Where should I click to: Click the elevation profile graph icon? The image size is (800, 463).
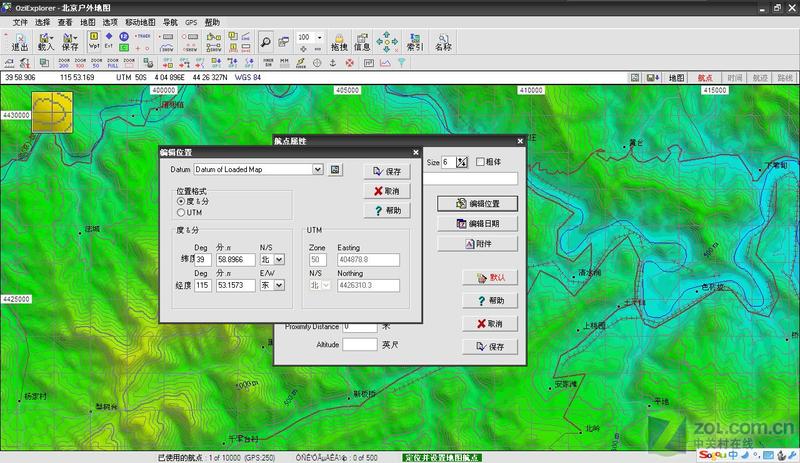(x=385, y=63)
